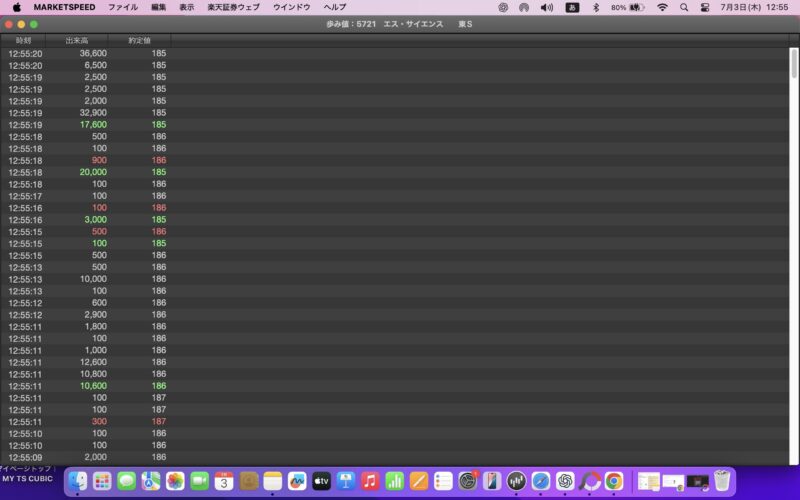Select the red row with volume 900

click(394, 160)
